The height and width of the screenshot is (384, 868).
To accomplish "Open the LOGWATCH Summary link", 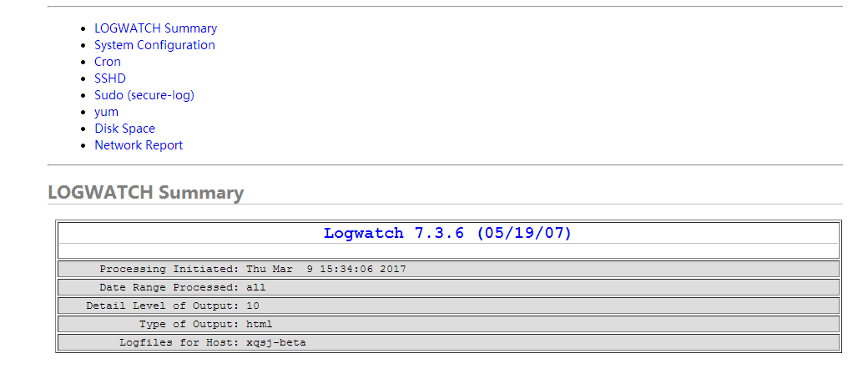I will (x=155, y=28).
